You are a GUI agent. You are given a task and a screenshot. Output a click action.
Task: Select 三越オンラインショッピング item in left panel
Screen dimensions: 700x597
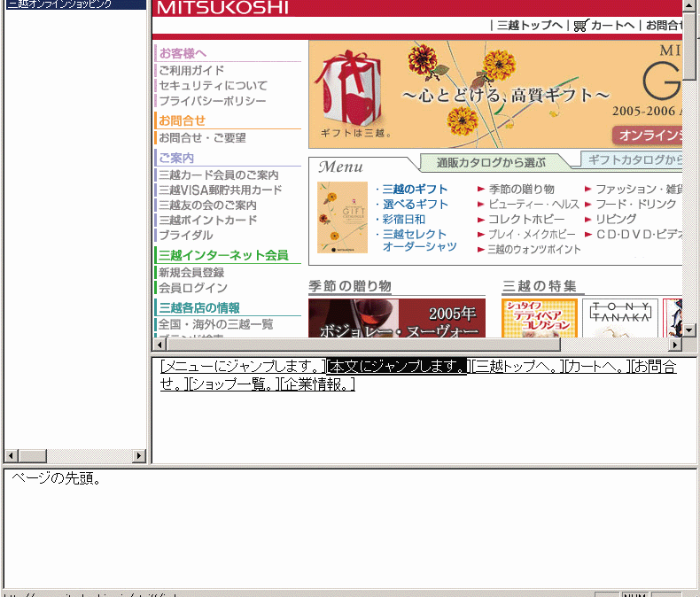[x=75, y=4]
